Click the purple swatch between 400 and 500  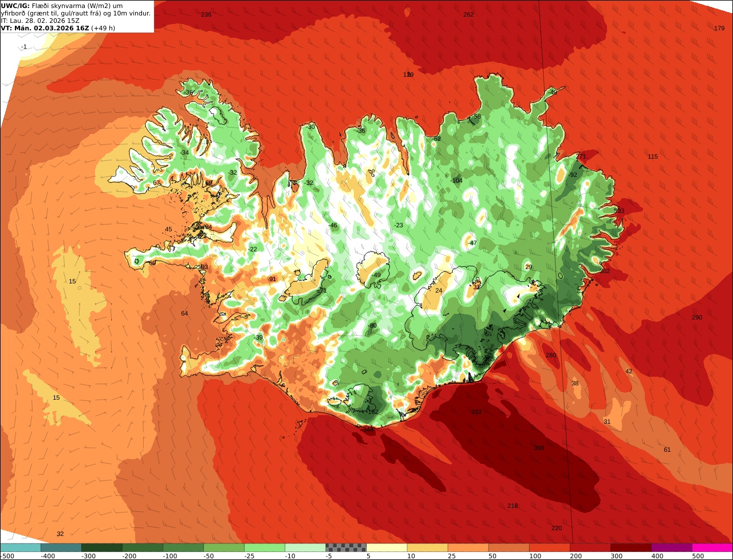pyautogui.click(x=672, y=547)
